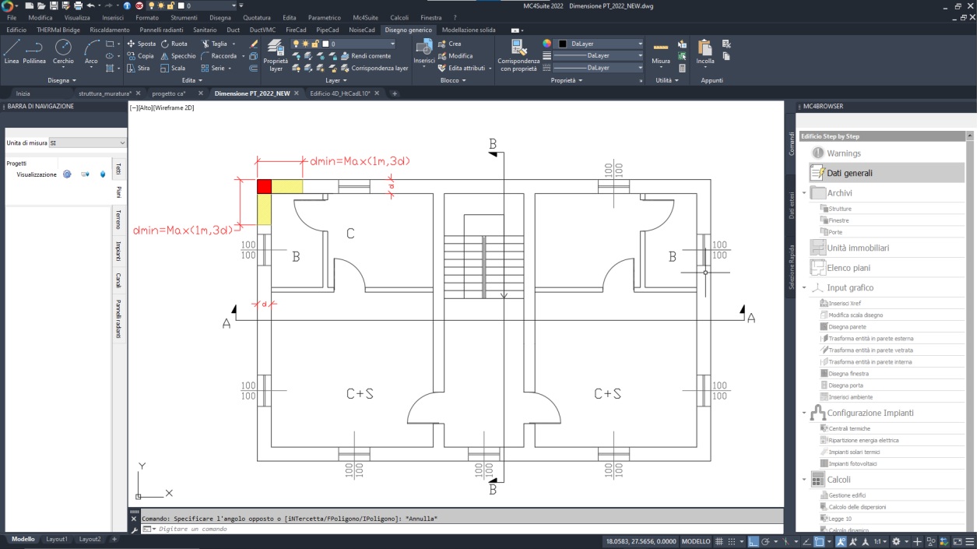The height and width of the screenshot is (549, 980).
Task: Click the black DaLayer color swatch
Action: [563, 44]
